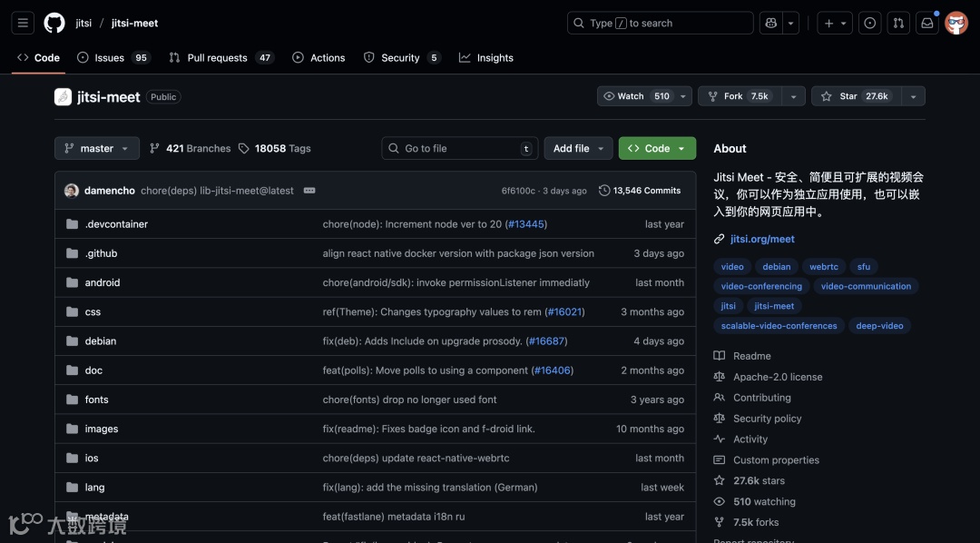
Task: Select the webrtc topic tag
Action: (824, 266)
